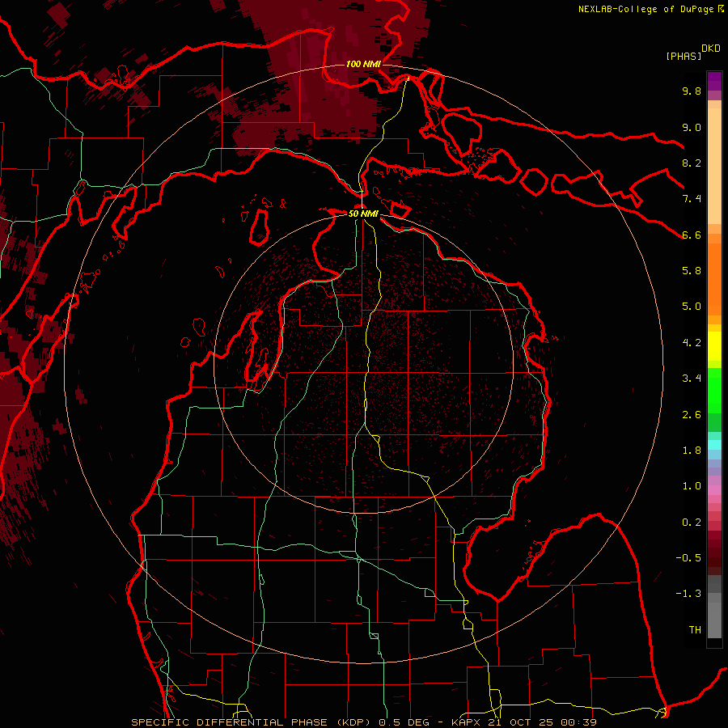Click the 100 NMI range ring label
This screenshot has width=728, height=728.
(363, 64)
